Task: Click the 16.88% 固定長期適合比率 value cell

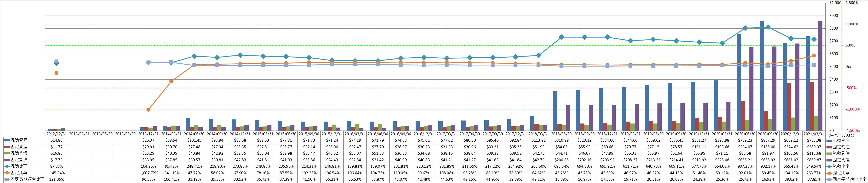Action: 561,179
